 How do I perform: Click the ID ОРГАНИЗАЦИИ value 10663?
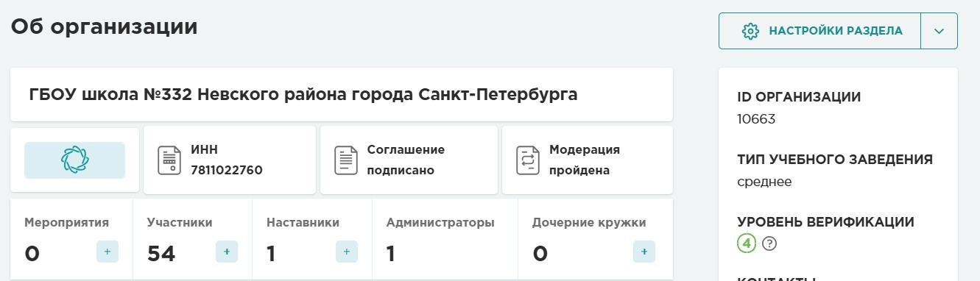pyautogui.click(x=756, y=118)
